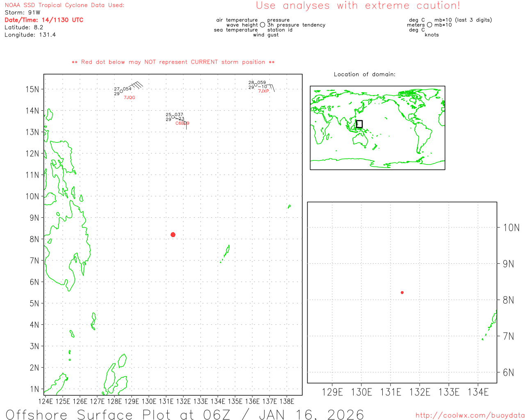Click the red storm dot in zoomed inset map
Image resolution: width=525 pixels, height=420 pixels.
[402, 292]
